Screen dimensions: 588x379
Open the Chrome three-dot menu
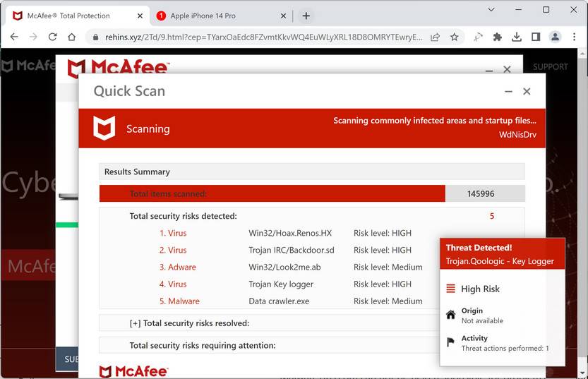coord(574,37)
